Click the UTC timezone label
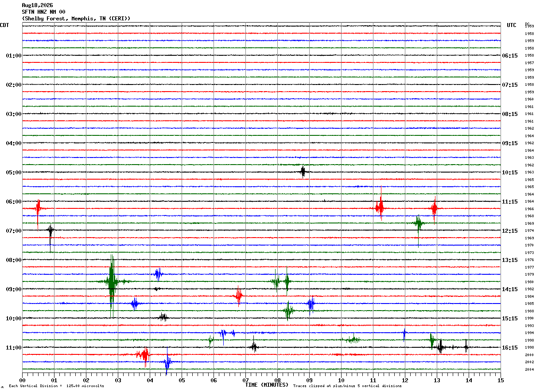The height and width of the screenshot is (392, 536). (512, 25)
